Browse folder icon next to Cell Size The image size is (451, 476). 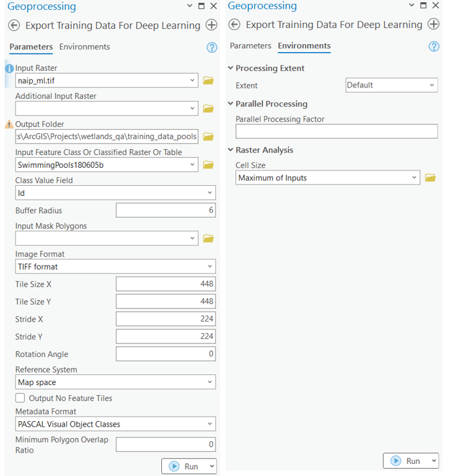[x=430, y=178]
